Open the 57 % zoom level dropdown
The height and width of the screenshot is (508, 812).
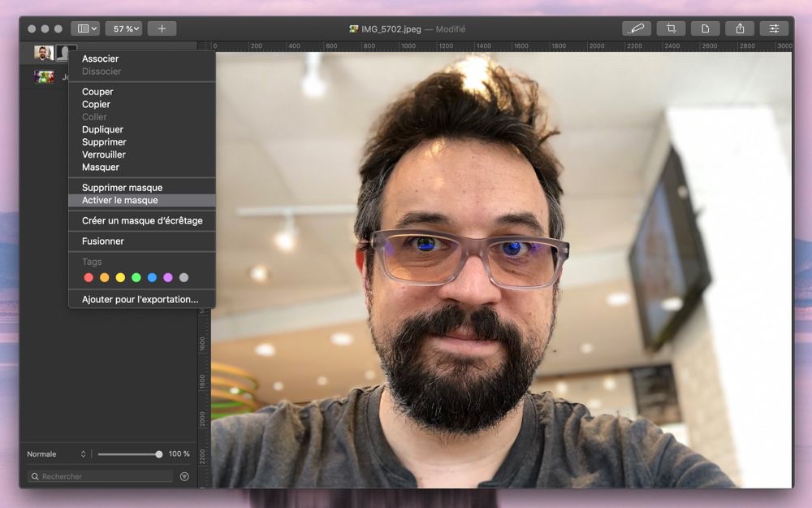click(x=123, y=28)
